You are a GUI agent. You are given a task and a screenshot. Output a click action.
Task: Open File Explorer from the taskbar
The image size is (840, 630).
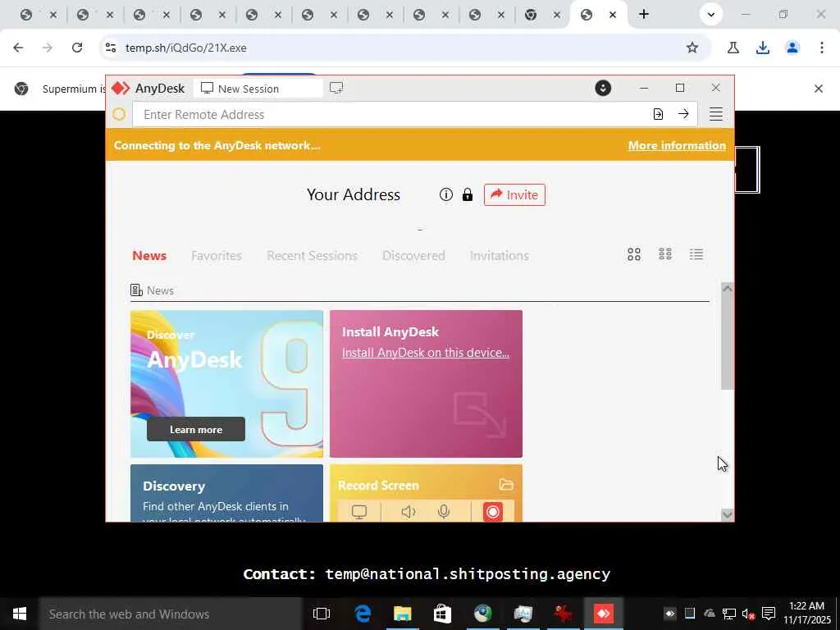pos(402,614)
